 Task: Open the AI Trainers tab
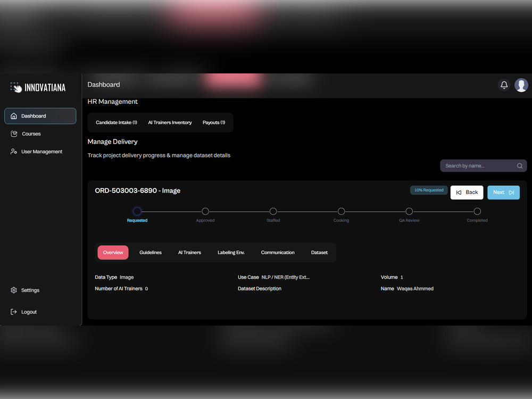189,252
